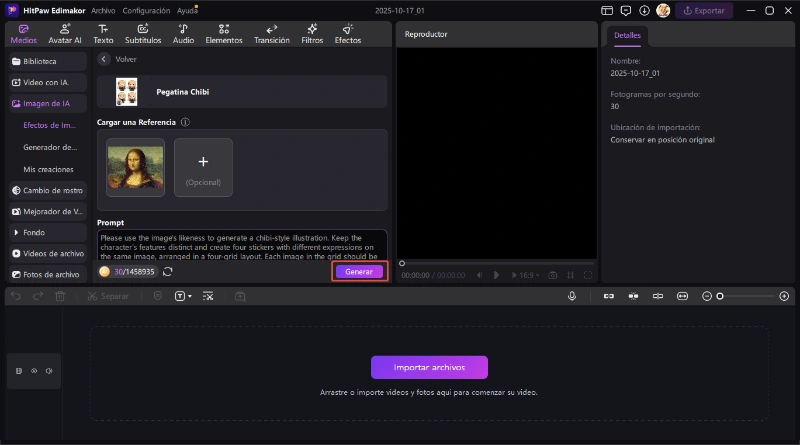This screenshot has height=445, width=800.
Task: Click the timeline zoom slider handle
Action: pos(719,296)
